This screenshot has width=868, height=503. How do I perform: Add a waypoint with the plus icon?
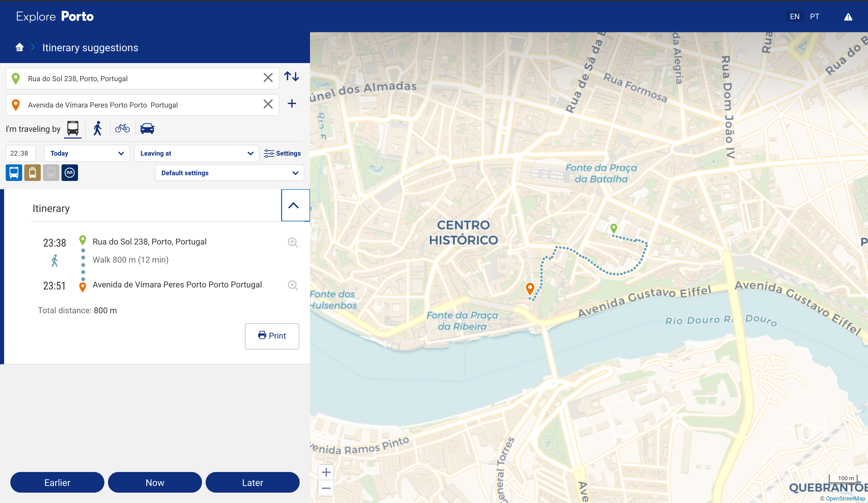coord(292,104)
